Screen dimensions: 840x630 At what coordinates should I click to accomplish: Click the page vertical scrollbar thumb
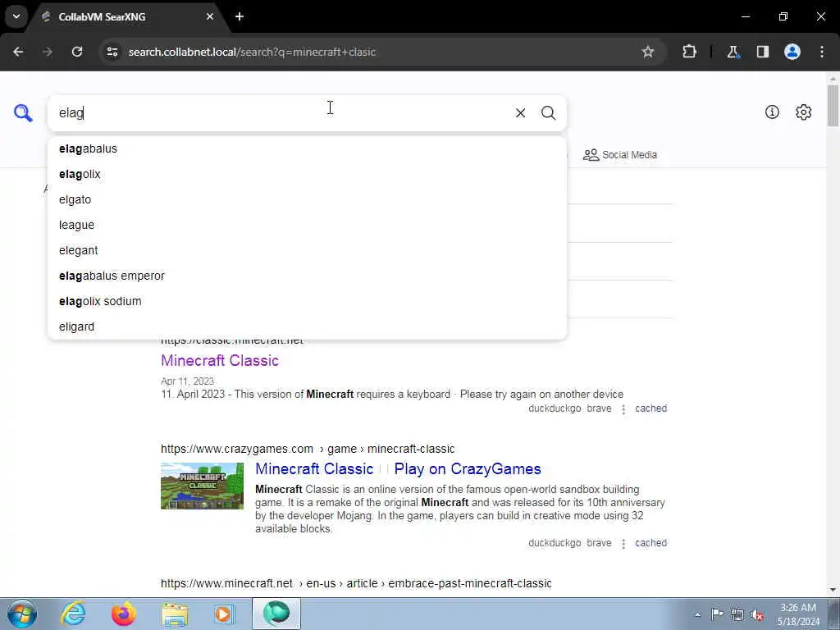tap(833, 104)
